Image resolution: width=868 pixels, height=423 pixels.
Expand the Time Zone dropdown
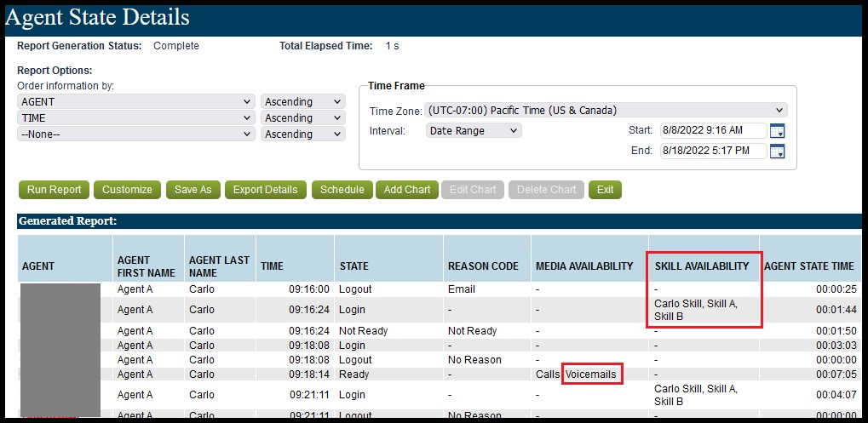[606, 110]
